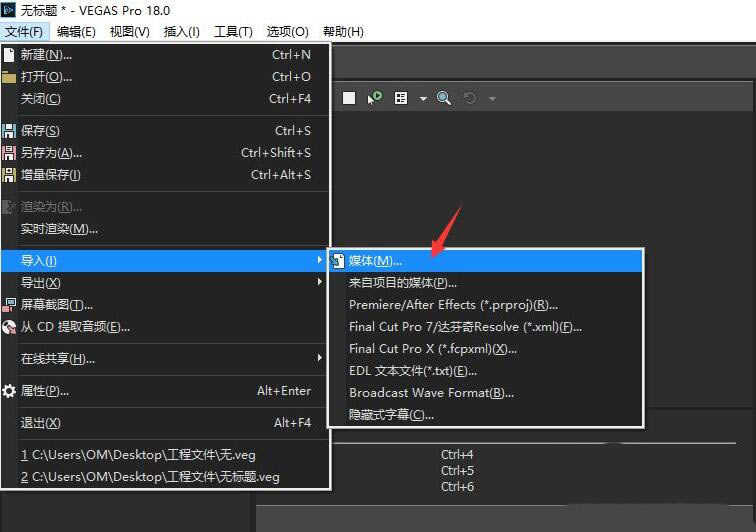
Task: Choose Final Cut Pro 7/达芬奇Resolve (*.xml) import
Action: [486, 327]
